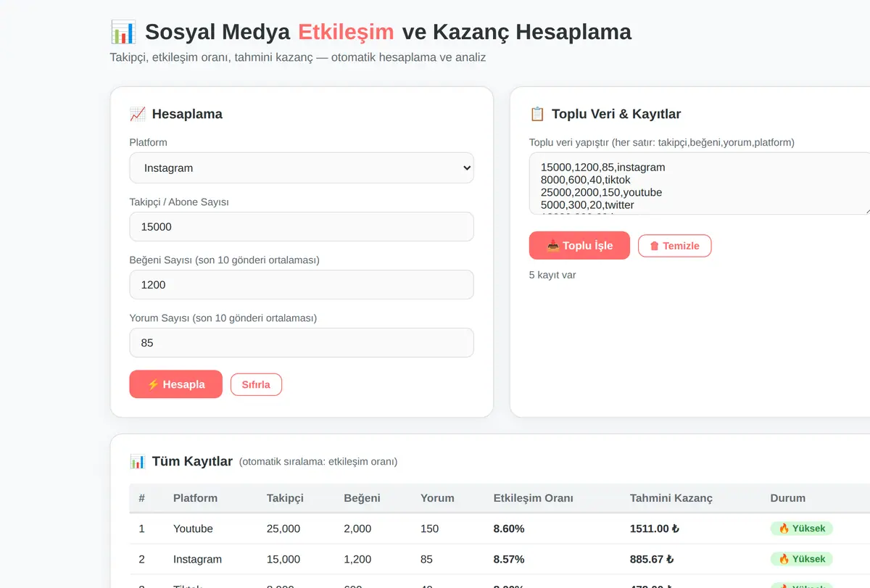
Task: Click the Youtube cell in row 1
Action: click(193, 529)
